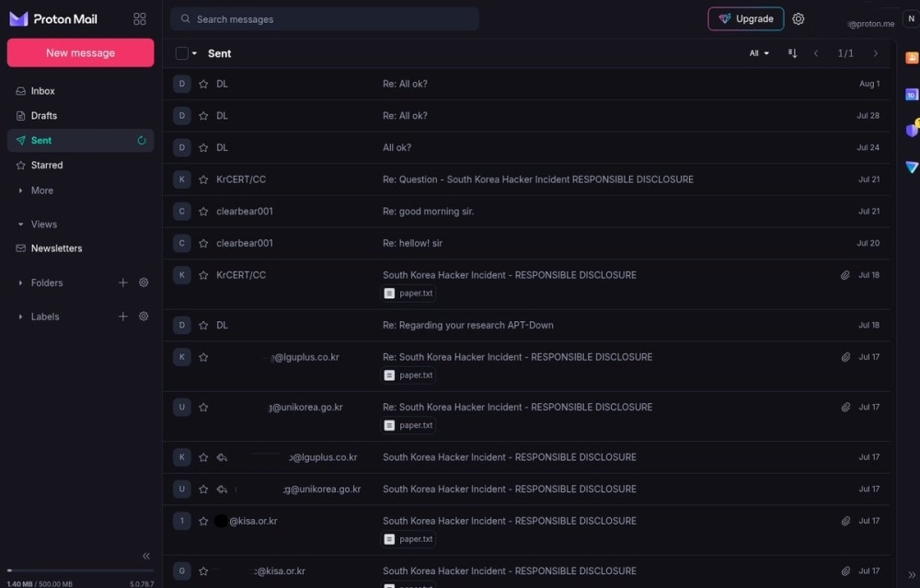Viewport: 920px width, 588px height.
Task: Open Proton Calendar from the right side panel
Action: (911, 94)
